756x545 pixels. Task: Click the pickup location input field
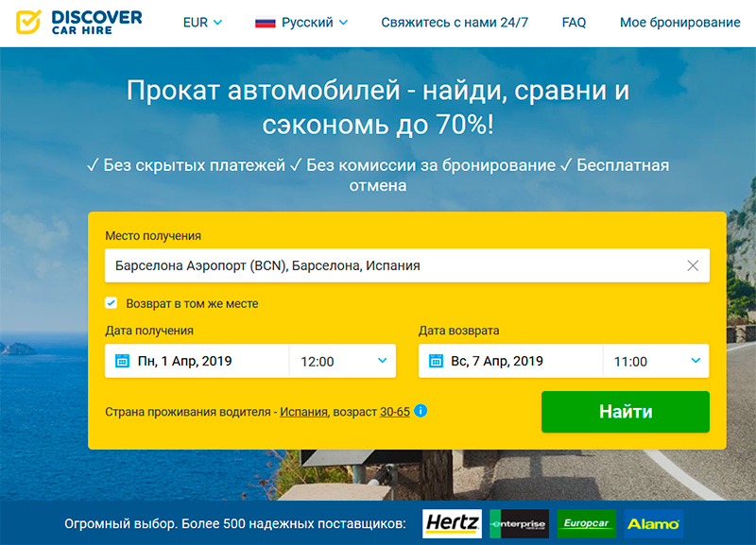[387, 266]
